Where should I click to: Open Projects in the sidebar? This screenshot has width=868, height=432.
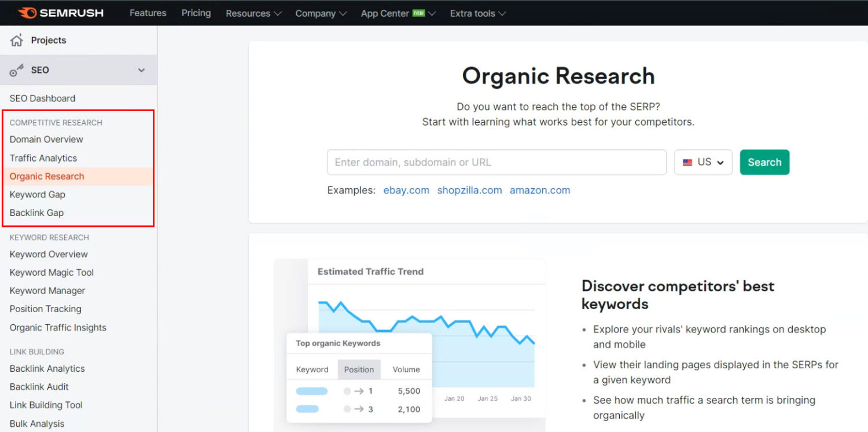[x=49, y=40]
